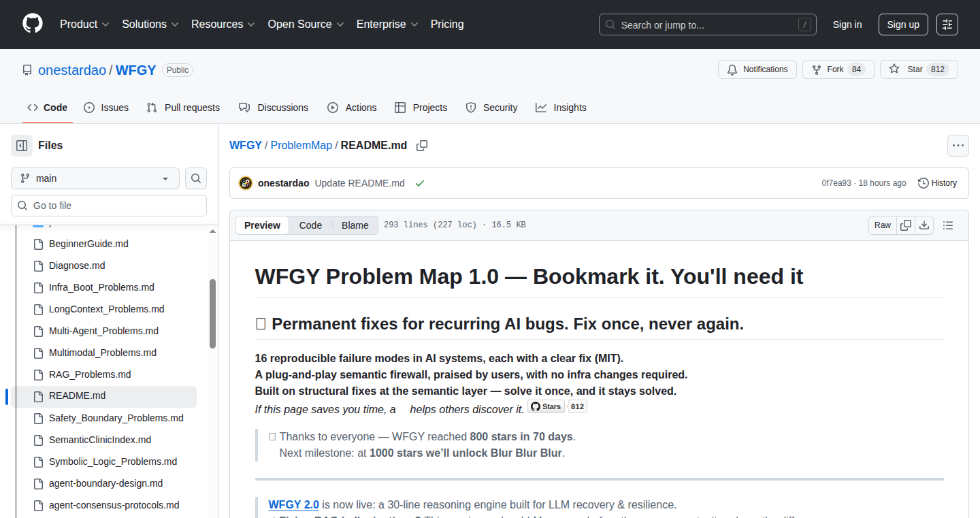Open Infra_Boot_Problems.md in file tree
The width and height of the screenshot is (980, 518).
(101, 287)
